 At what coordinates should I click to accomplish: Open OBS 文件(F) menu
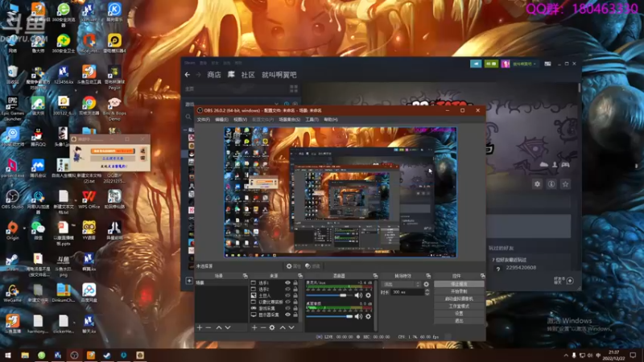click(x=204, y=119)
